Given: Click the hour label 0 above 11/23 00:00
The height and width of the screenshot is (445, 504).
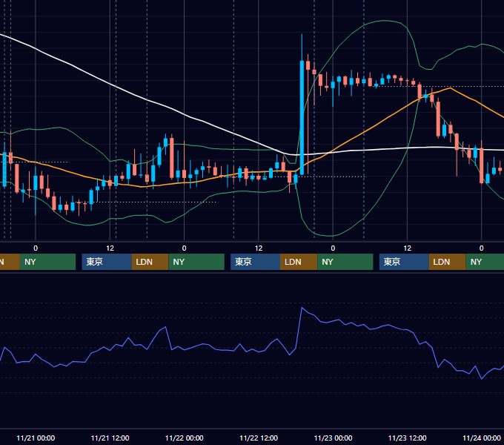Looking at the screenshot, I should pos(333,248).
